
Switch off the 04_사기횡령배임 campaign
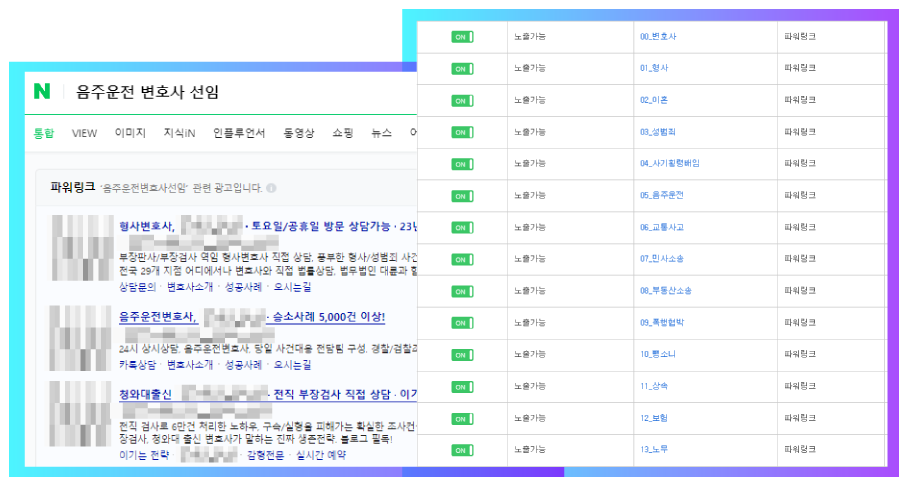462,165
